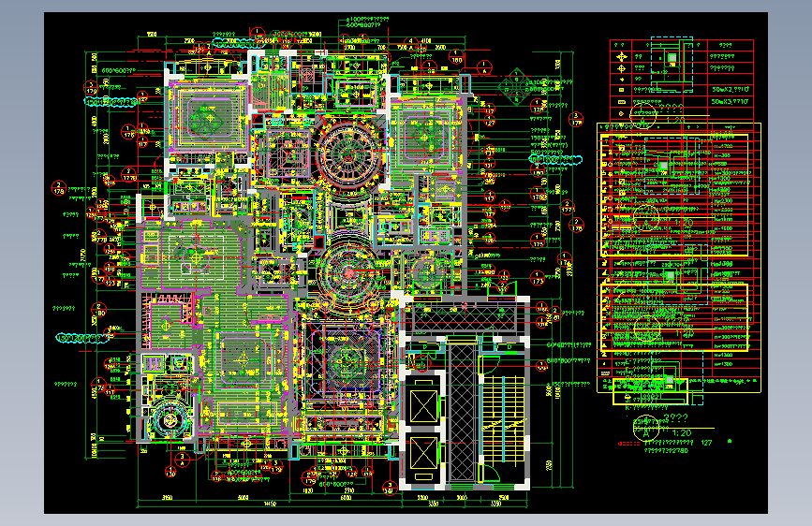Click the vertical cross-hatched corridor beside the elevators

coord(462,412)
